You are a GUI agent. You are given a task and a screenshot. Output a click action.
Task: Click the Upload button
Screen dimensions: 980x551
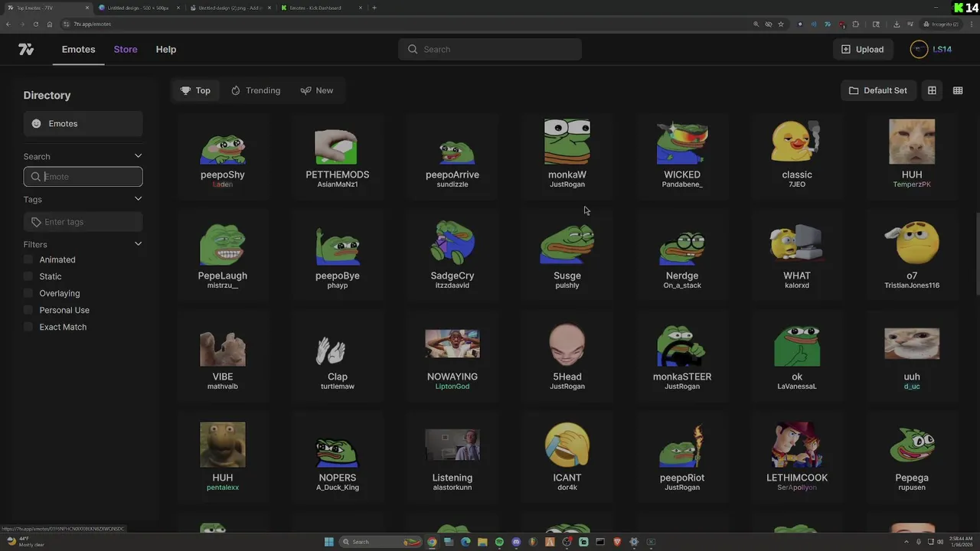tap(862, 49)
